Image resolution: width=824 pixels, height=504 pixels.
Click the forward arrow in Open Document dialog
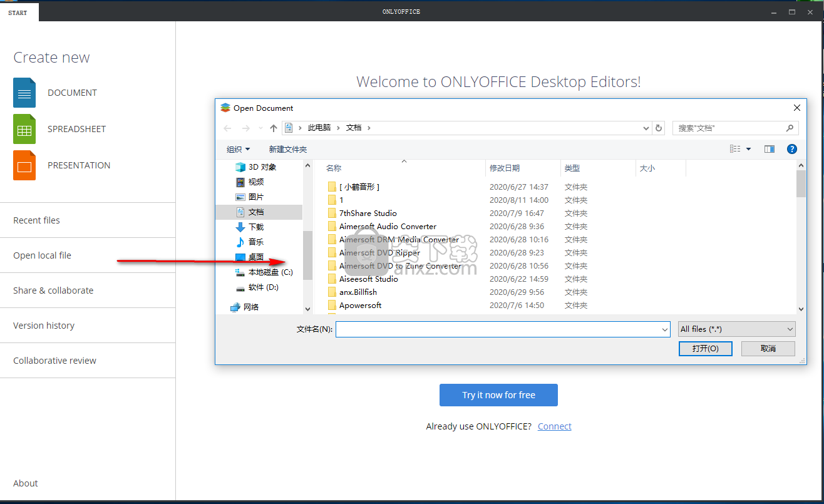tap(246, 128)
